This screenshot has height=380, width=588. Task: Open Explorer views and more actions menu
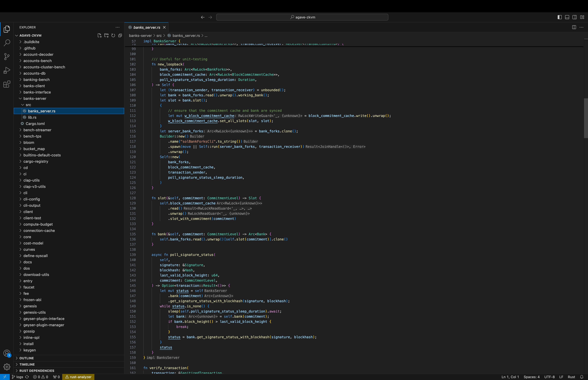[x=117, y=27]
